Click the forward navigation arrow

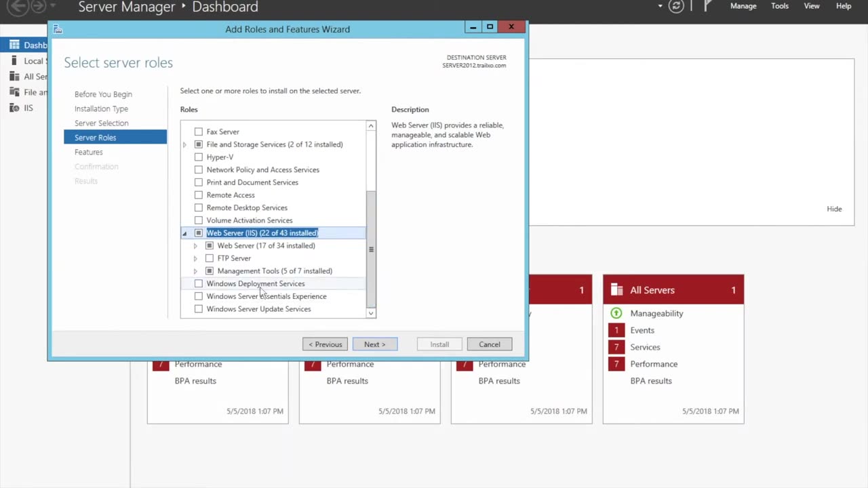(x=39, y=7)
